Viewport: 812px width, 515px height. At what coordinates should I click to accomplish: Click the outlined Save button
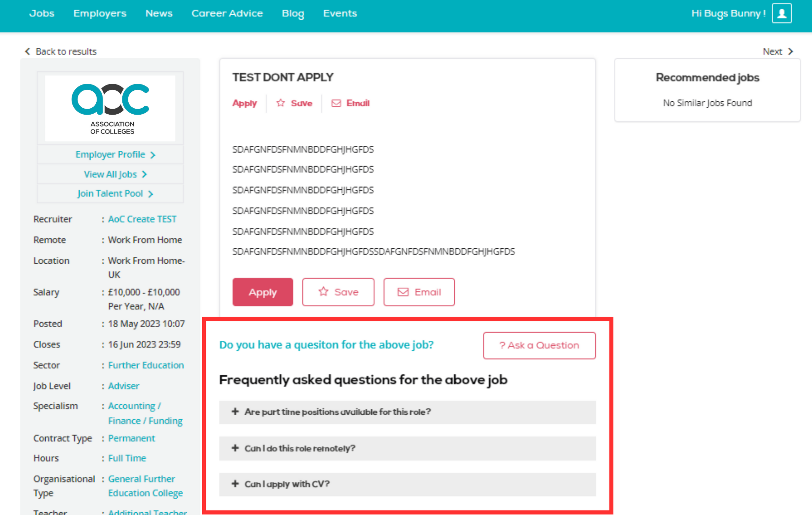point(338,292)
